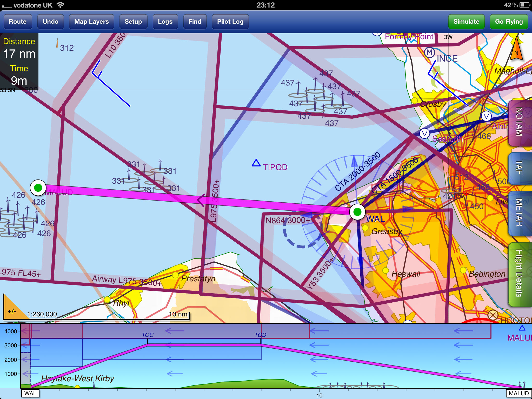Screen dimensions: 532x399
Task: Select the WAL waypoint green marker
Action: coord(357,212)
